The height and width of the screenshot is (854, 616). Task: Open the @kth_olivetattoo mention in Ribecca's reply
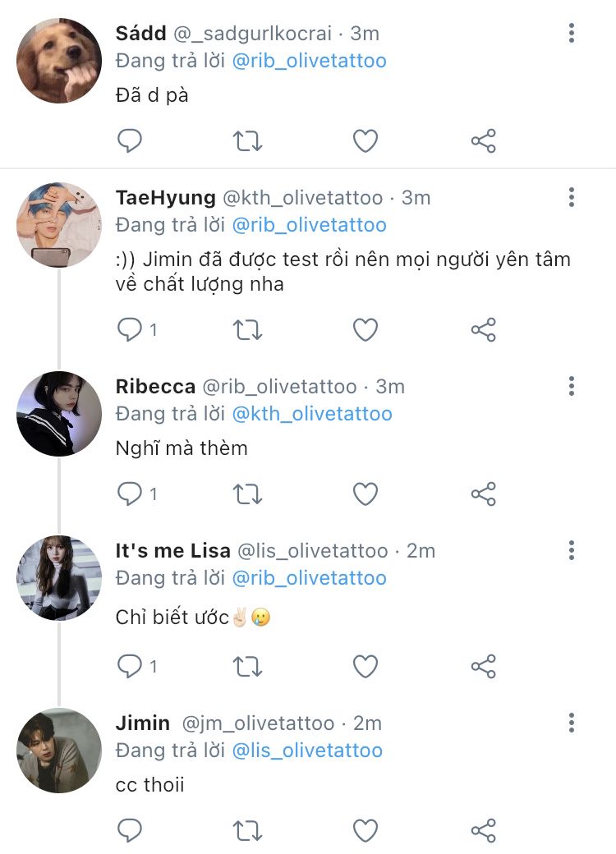pyautogui.click(x=312, y=414)
